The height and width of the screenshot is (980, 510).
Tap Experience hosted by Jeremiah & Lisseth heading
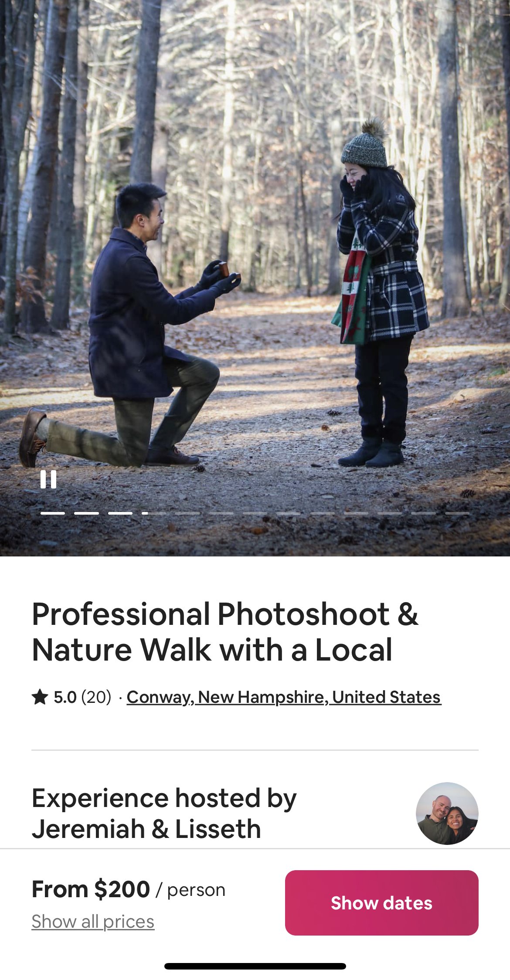click(x=164, y=814)
